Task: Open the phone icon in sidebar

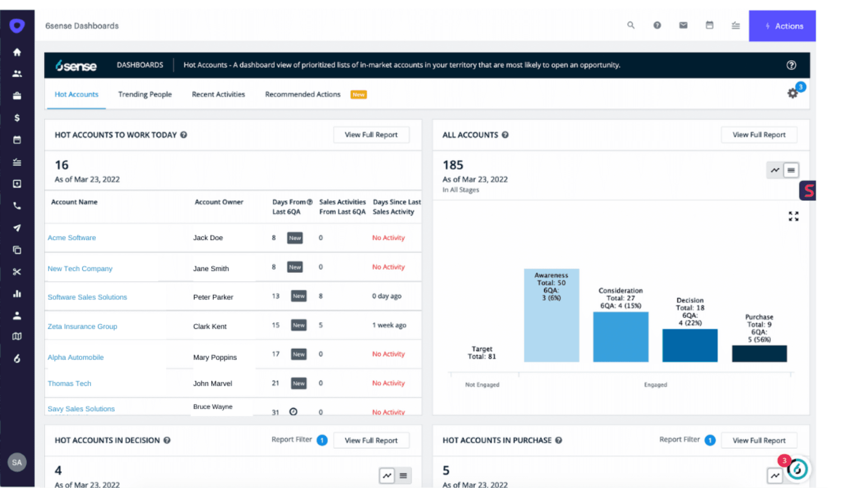Action: pos(17,206)
